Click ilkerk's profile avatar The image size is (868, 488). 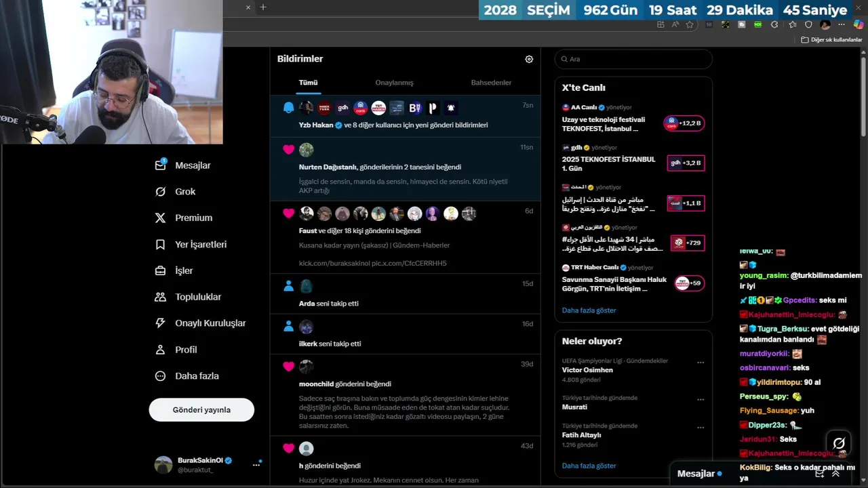tap(307, 327)
